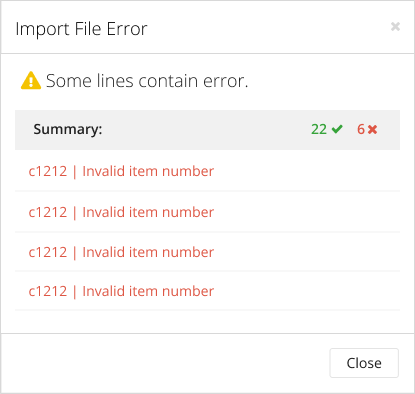415x394 pixels.
Task: Click the yellow warning triangle icon
Action: pyautogui.click(x=31, y=80)
